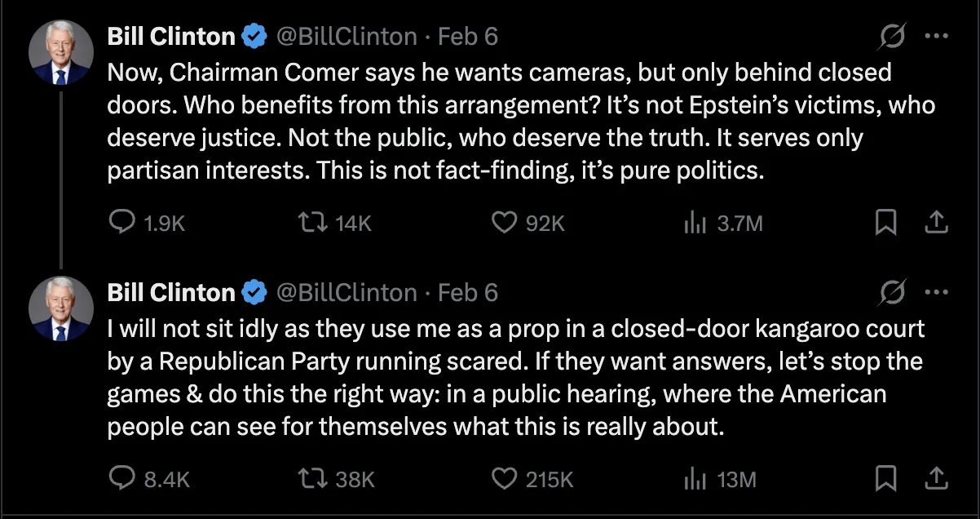980x519 pixels.
Task: Share the first tweet about Chairman Comer
Action: [938, 222]
